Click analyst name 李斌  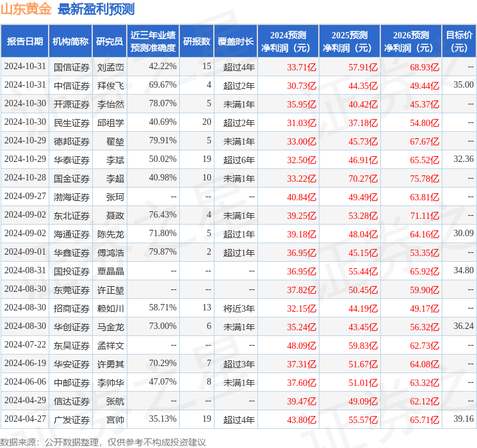coord(115,160)
